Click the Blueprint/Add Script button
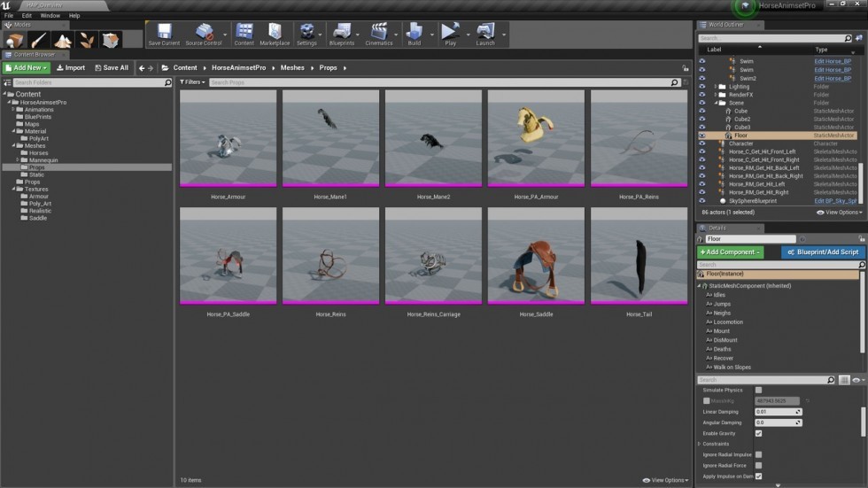 (823, 252)
